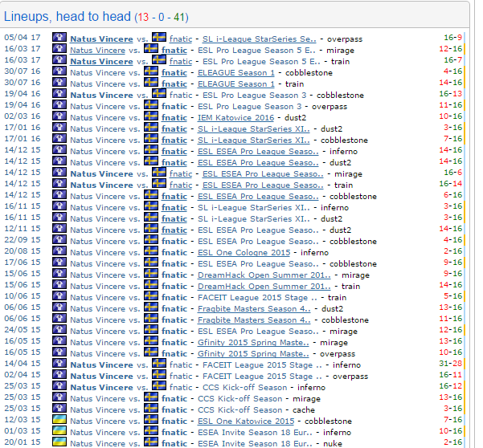Click Ukraine flag in ESL One Katowice 2015 row

pyautogui.click(x=59, y=419)
